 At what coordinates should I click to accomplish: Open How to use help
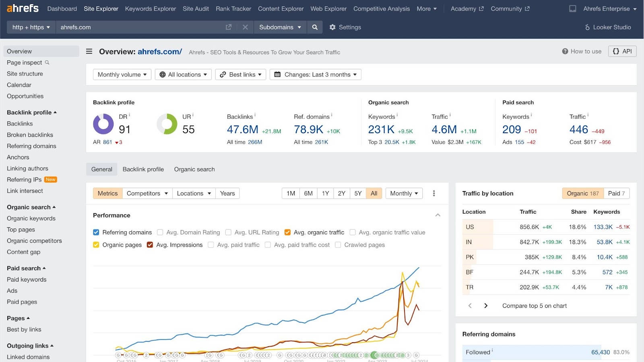tap(582, 51)
